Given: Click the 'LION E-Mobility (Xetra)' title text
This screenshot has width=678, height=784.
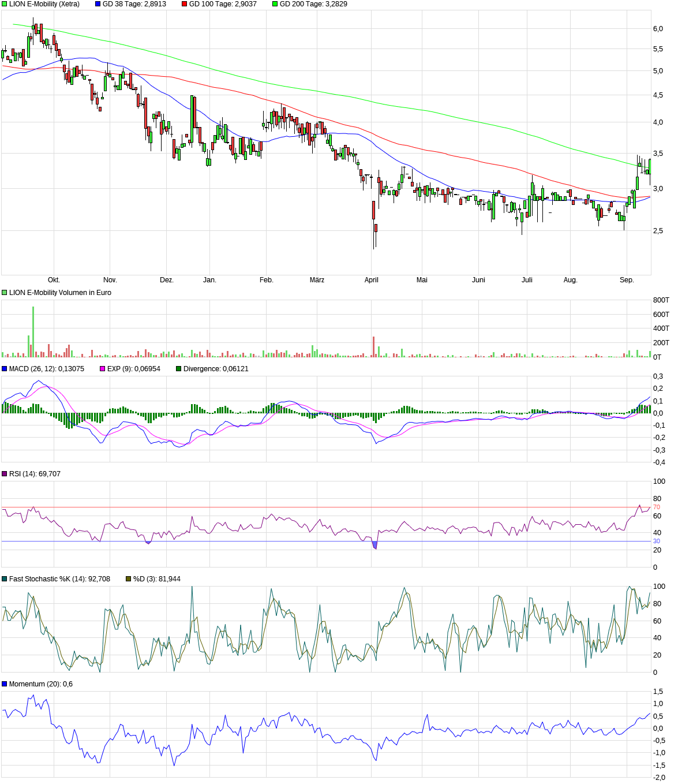Looking at the screenshot, I should 44,4.
